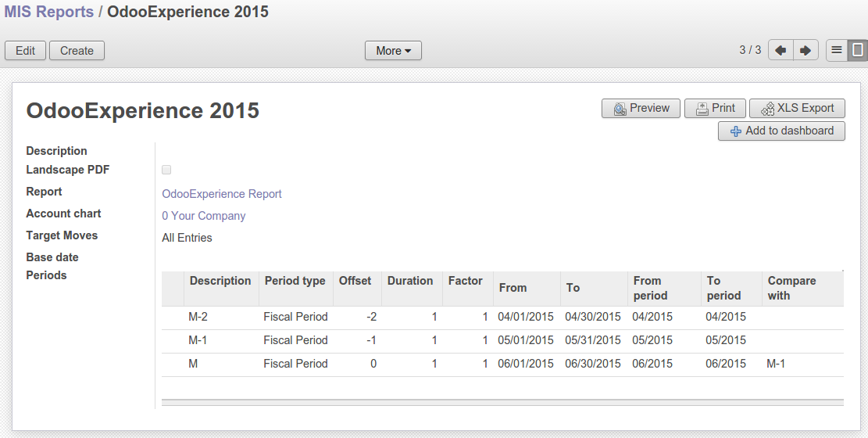Click Add to dashboard button

coord(781,131)
